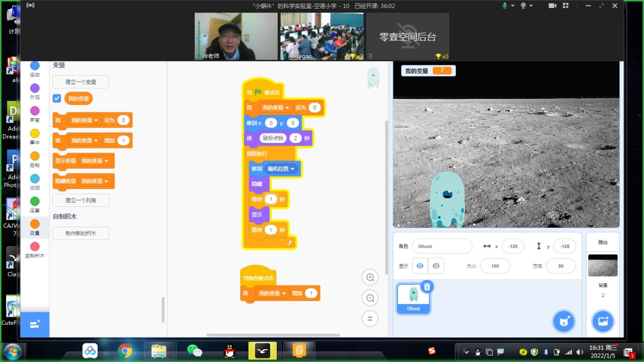Viewport: 644px width, 362px height.
Task: Click the sprite 大小 (size) field
Action: 495,266
